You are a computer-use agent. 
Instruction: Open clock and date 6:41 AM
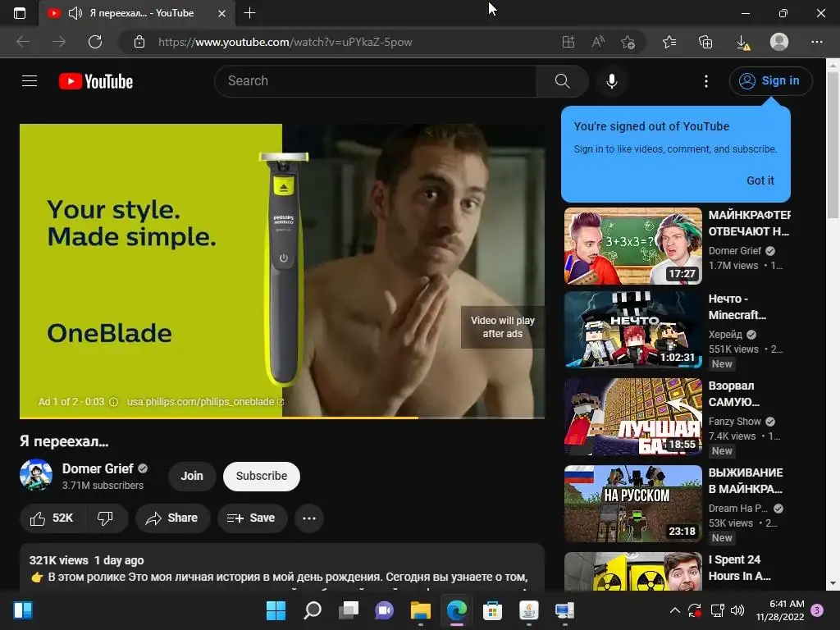pyautogui.click(x=780, y=610)
